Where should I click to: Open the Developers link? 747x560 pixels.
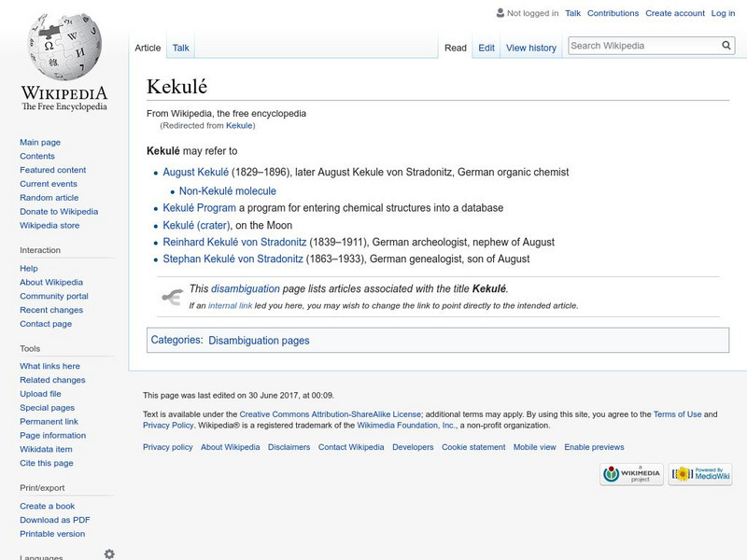(413, 447)
